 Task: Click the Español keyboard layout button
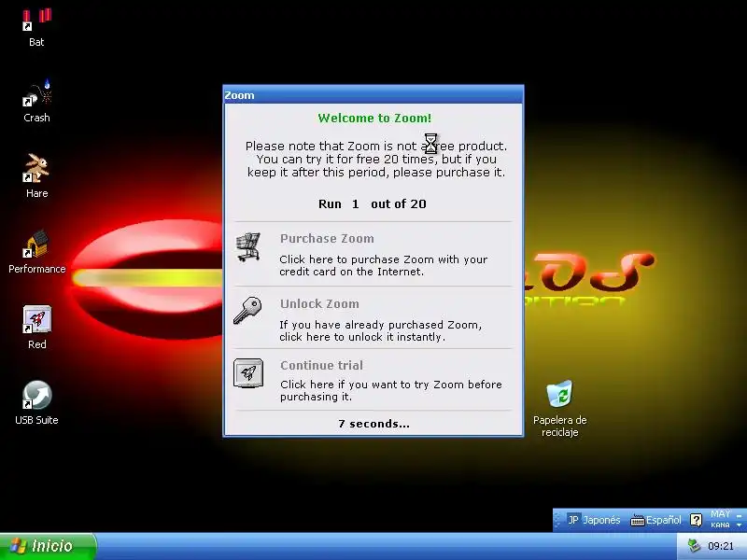(656, 520)
